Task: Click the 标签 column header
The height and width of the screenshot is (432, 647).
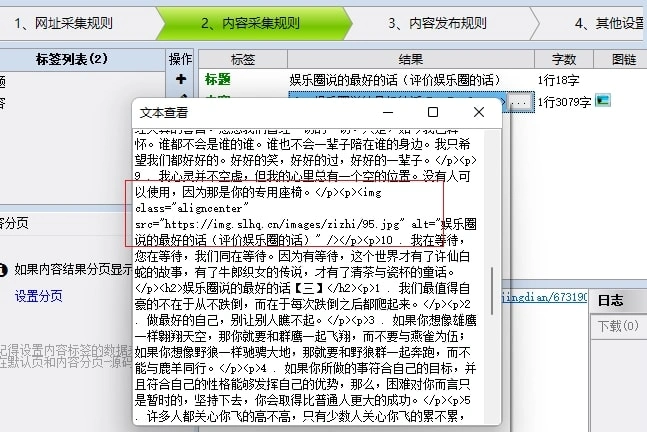Action: [x=243, y=59]
